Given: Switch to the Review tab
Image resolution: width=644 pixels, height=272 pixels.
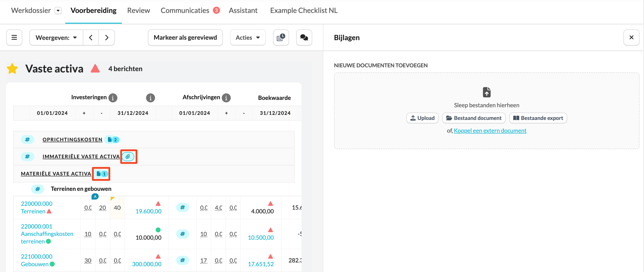Looking at the screenshot, I should [x=139, y=10].
